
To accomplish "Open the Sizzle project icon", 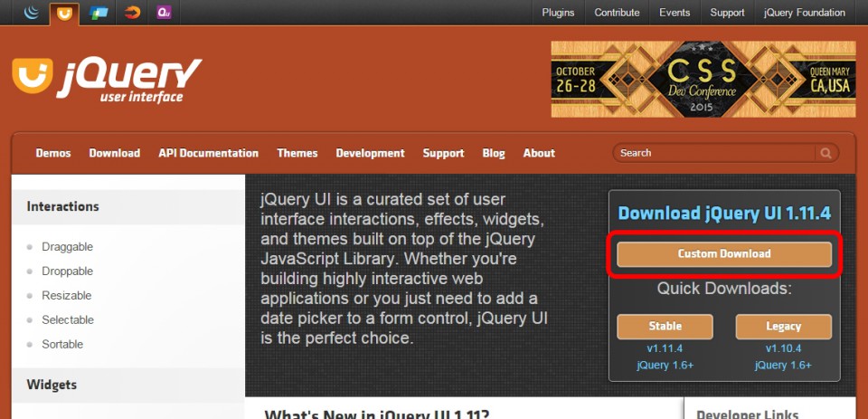I will point(132,12).
